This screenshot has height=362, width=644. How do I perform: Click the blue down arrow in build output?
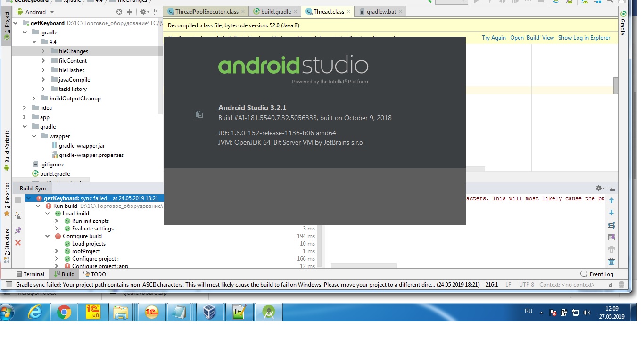pyautogui.click(x=611, y=213)
